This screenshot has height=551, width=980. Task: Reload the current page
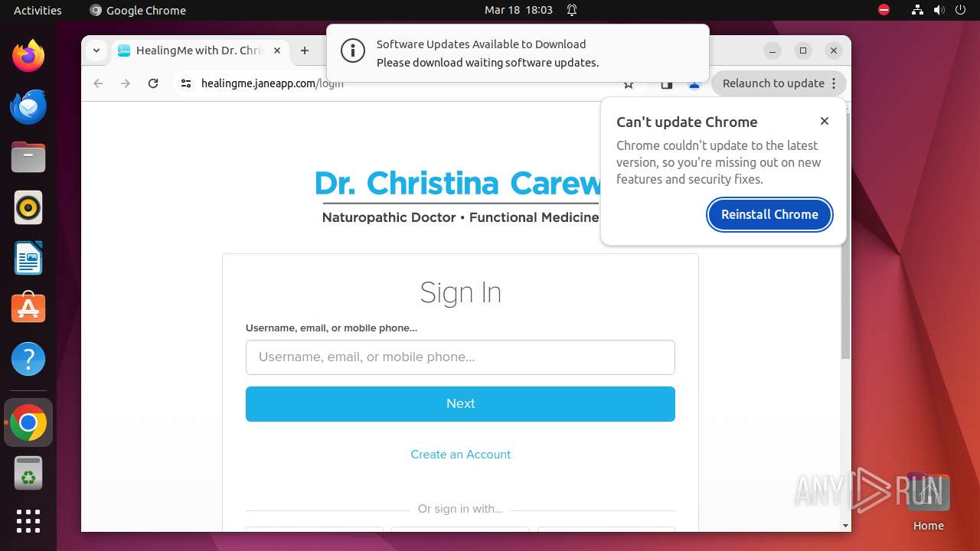[x=153, y=83]
